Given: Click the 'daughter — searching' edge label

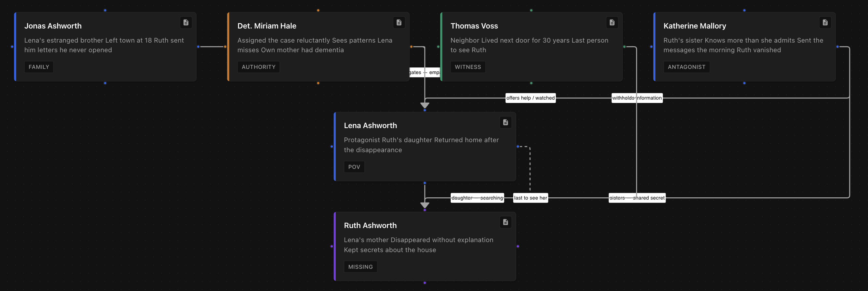Looking at the screenshot, I should coord(477,198).
